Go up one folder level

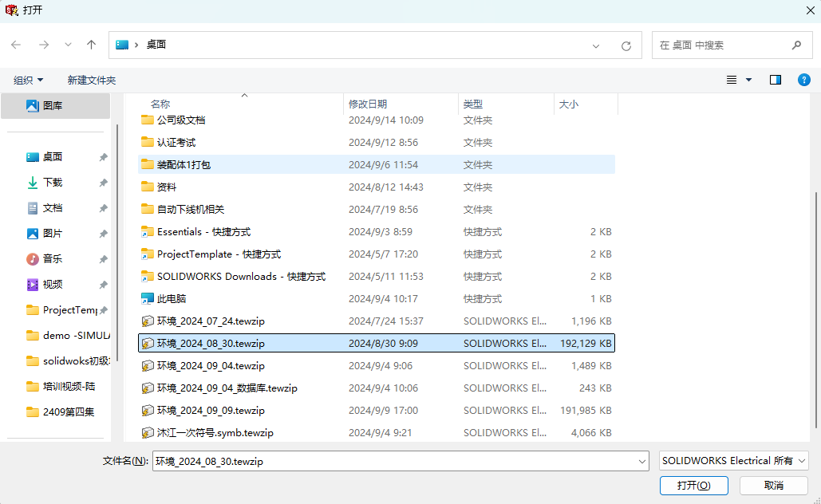[x=91, y=45]
